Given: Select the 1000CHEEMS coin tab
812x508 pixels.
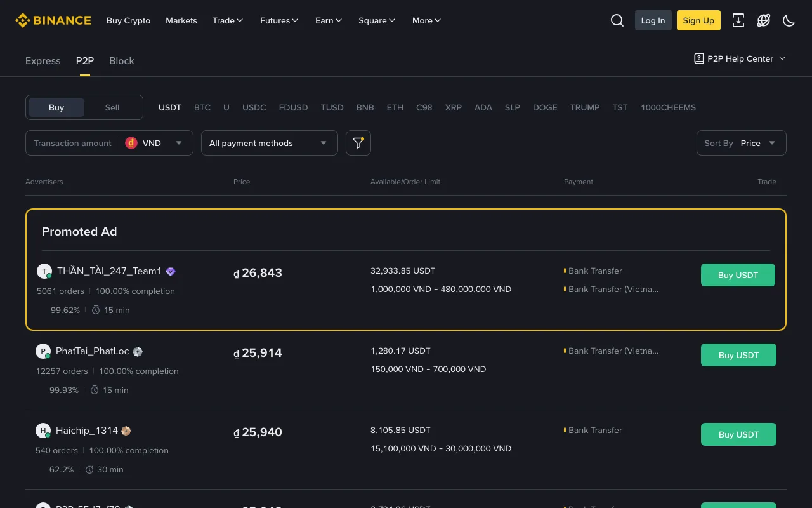Looking at the screenshot, I should tap(669, 107).
